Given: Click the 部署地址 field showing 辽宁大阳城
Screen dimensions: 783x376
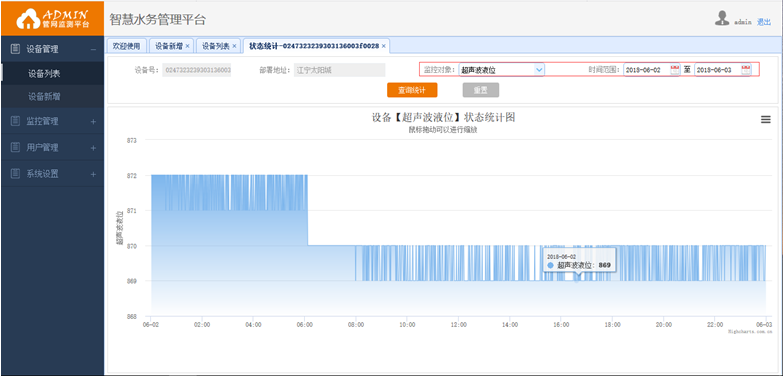Looking at the screenshot, I should (340, 70).
